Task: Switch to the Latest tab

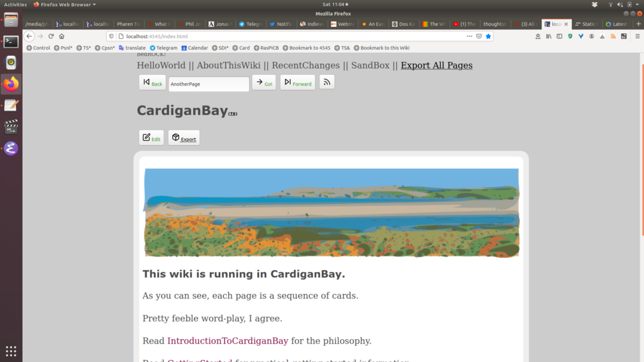Action: click(617, 24)
